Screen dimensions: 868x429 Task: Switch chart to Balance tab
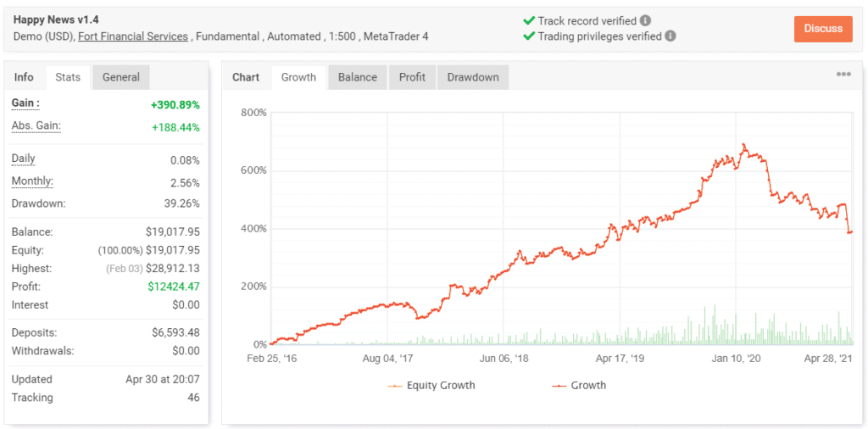tap(358, 77)
